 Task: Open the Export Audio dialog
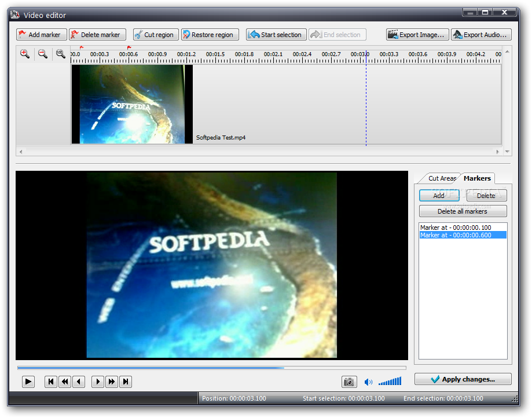481,35
